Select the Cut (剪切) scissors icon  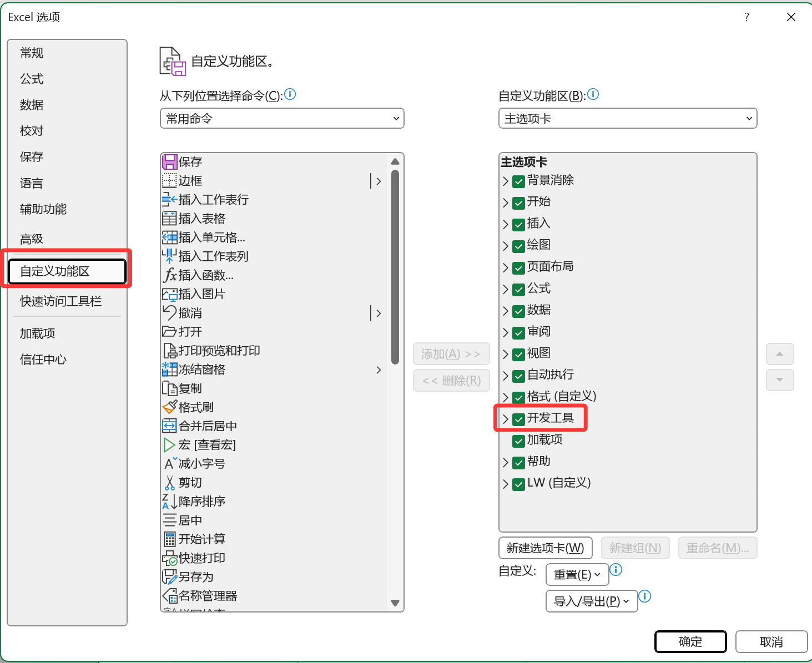click(x=169, y=483)
